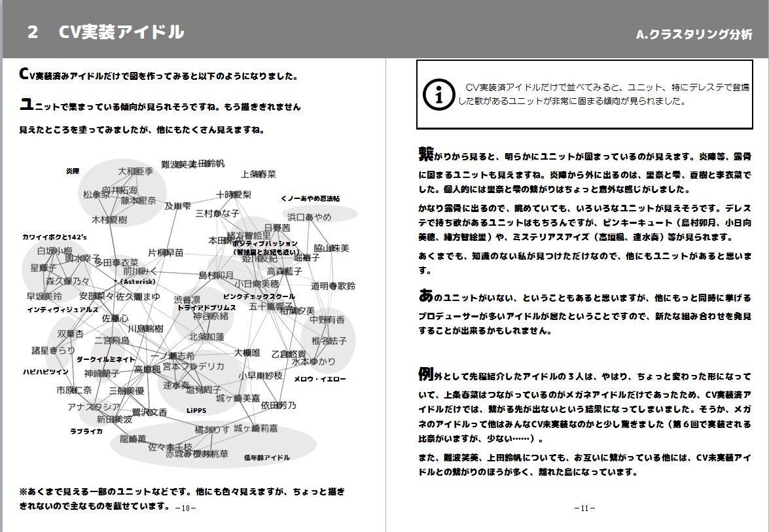The width and height of the screenshot is (769, 532).
Task: Click the node label "新田美波"
Action: [115, 419]
